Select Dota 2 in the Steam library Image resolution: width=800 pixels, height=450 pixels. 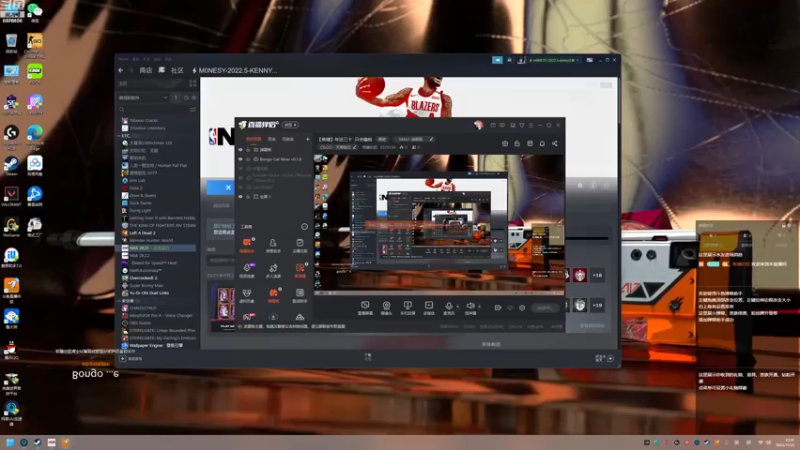tap(135, 188)
